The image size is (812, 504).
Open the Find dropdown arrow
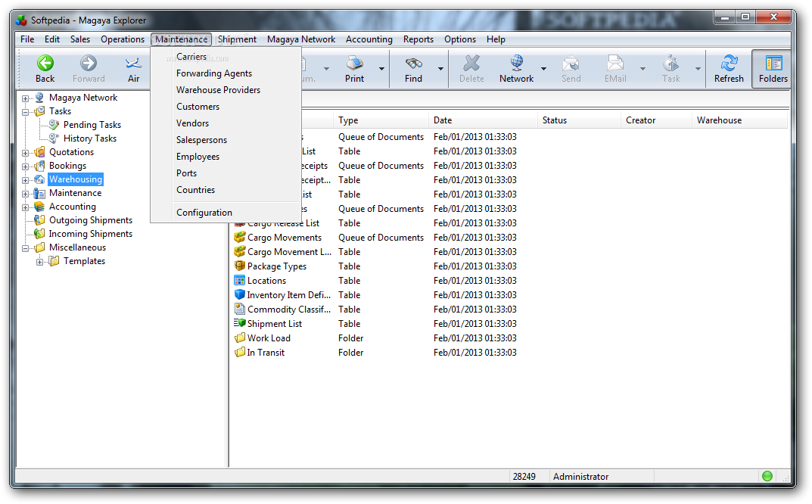point(440,68)
